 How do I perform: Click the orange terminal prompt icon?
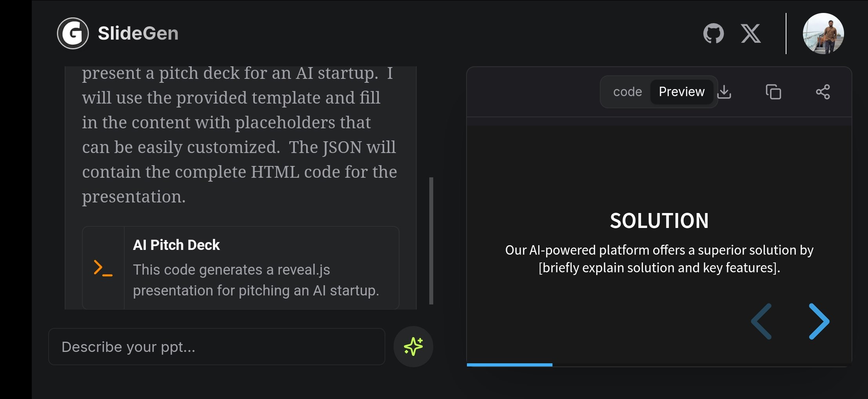coord(103,268)
